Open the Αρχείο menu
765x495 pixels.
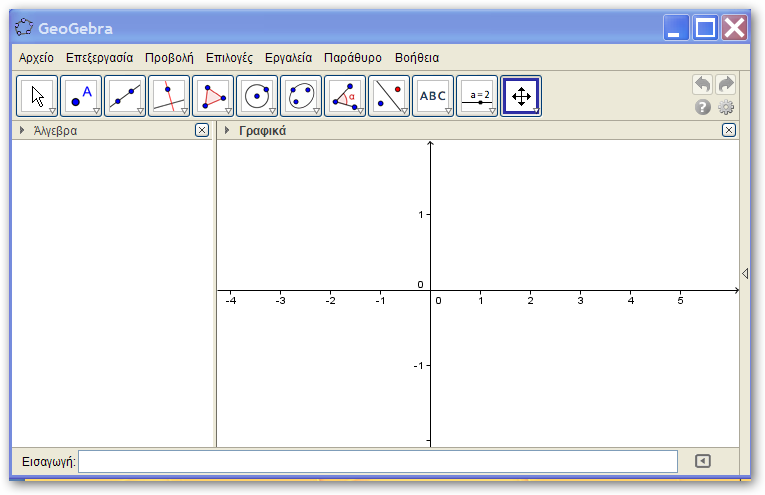(36, 58)
